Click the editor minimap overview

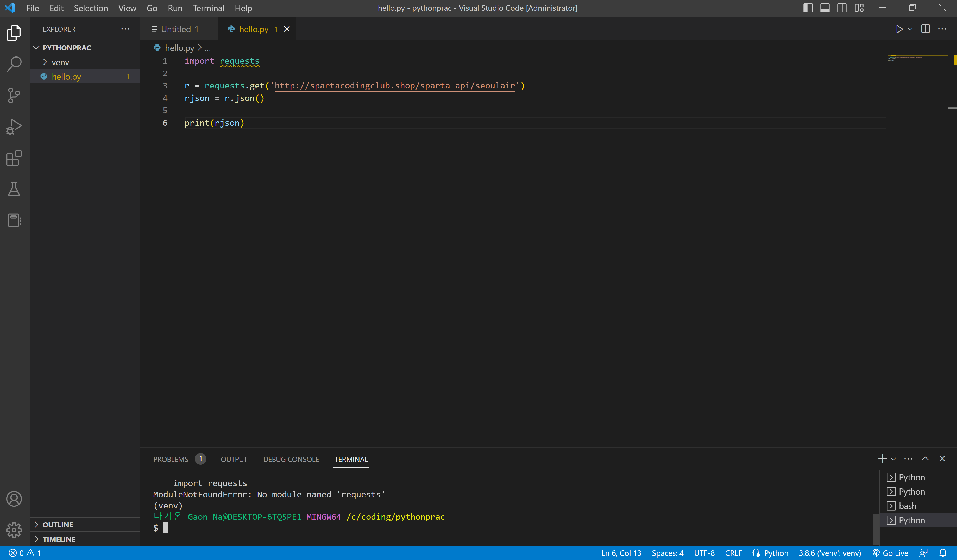click(x=917, y=58)
